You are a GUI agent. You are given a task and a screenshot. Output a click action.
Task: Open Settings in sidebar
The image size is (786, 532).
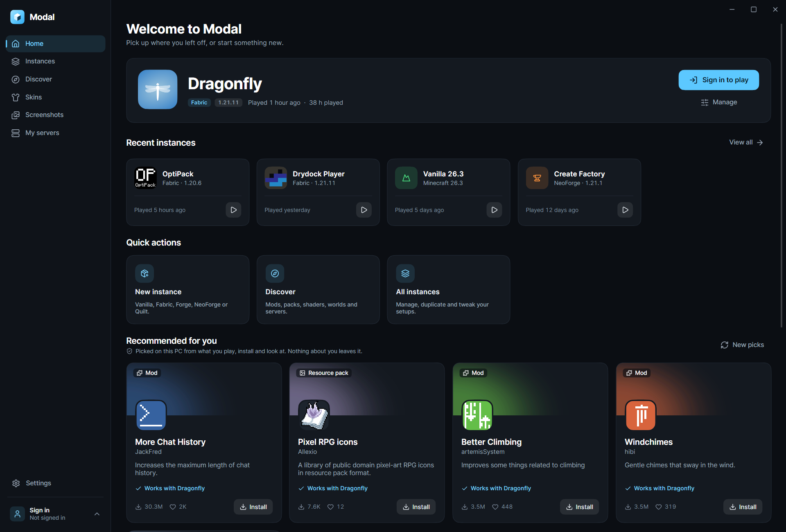[56, 483]
